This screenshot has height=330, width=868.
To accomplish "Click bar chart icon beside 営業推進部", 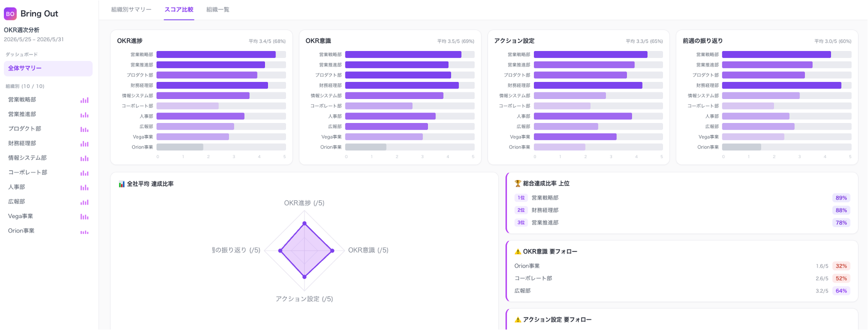I will (x=84, y=114).
